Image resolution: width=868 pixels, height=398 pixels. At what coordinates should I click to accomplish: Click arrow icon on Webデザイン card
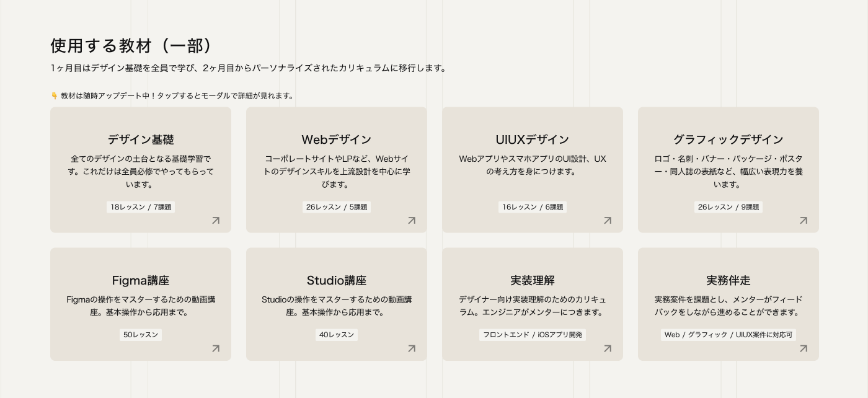pos(412,220)
